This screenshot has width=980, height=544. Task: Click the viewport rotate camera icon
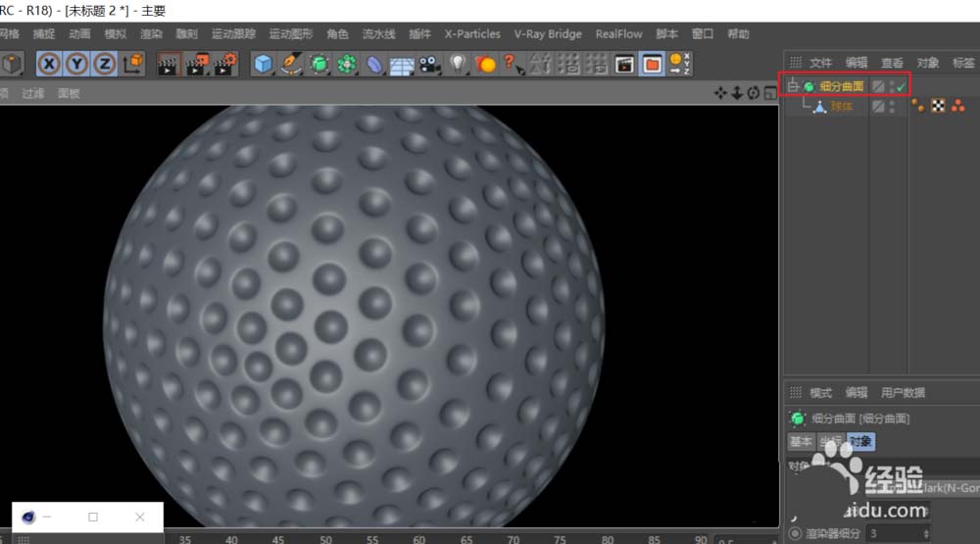point(753,93)
